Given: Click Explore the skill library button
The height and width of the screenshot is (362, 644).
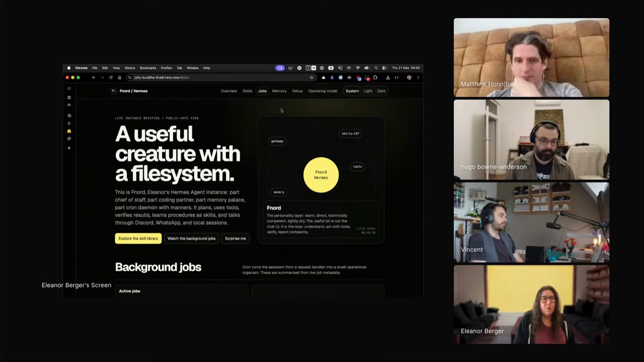Looking at the screenshot, I should click(138, 238).
